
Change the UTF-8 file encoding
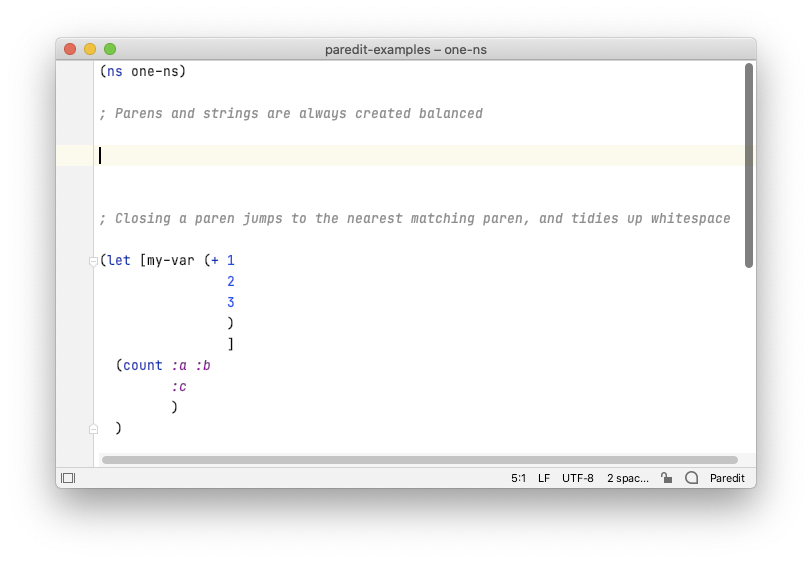pos(577,478)
